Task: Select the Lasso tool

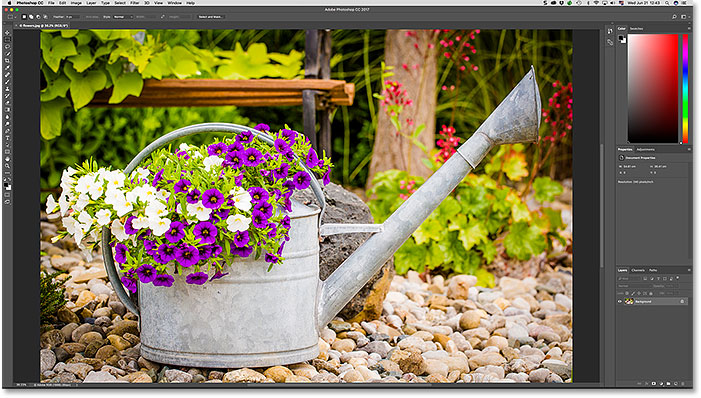Action: coord(8,47)
